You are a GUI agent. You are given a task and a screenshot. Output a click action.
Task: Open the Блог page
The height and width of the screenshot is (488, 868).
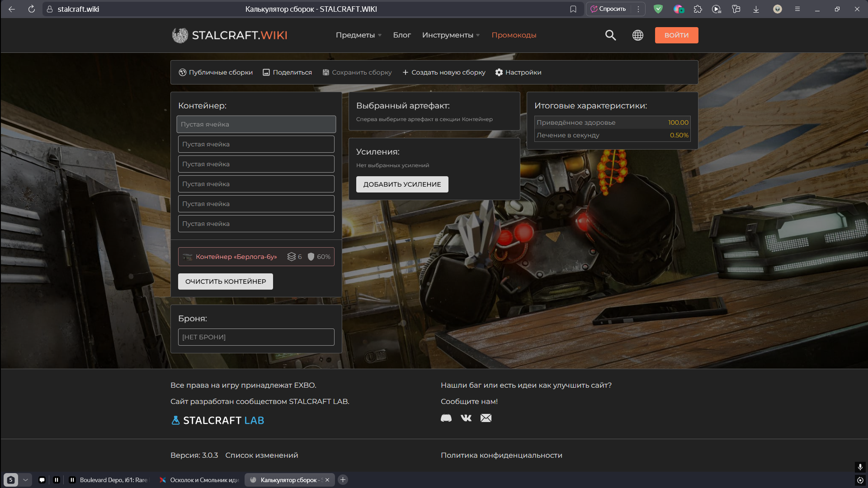click(x=402, y=35)
